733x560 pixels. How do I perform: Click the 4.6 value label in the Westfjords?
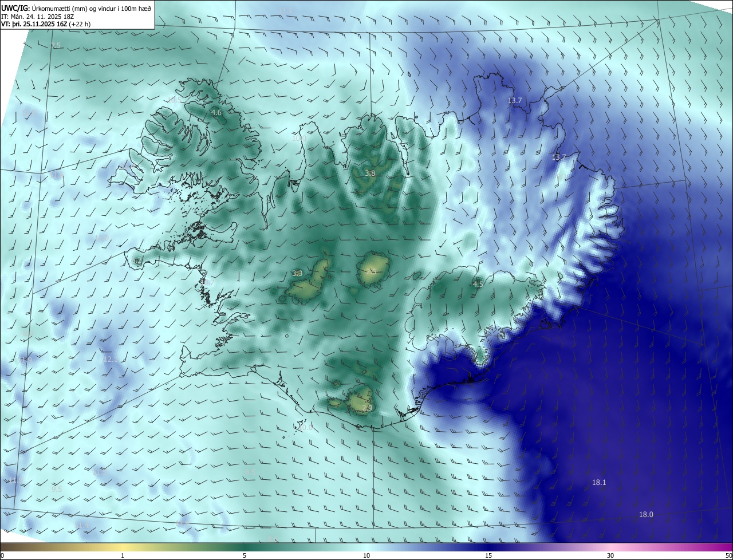[x=216, y=113]
